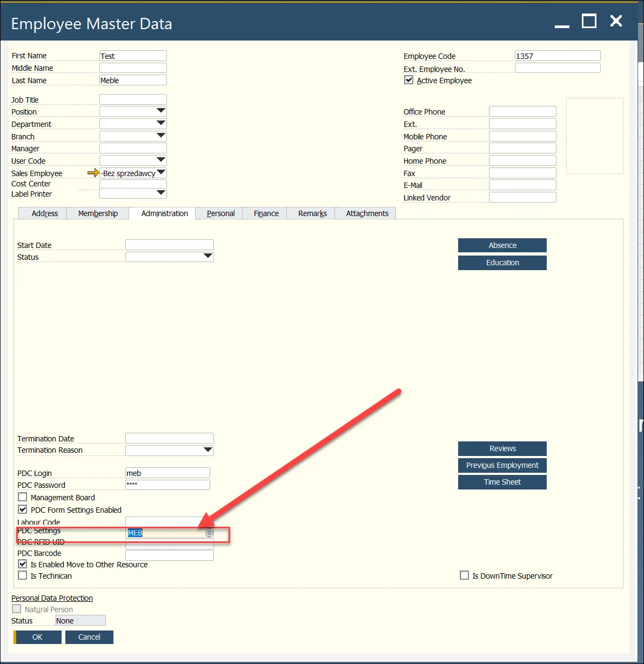Screen dimensions: 644x664
Task: Disable PDC Form Settings Enabled
Action: point(23,509)
